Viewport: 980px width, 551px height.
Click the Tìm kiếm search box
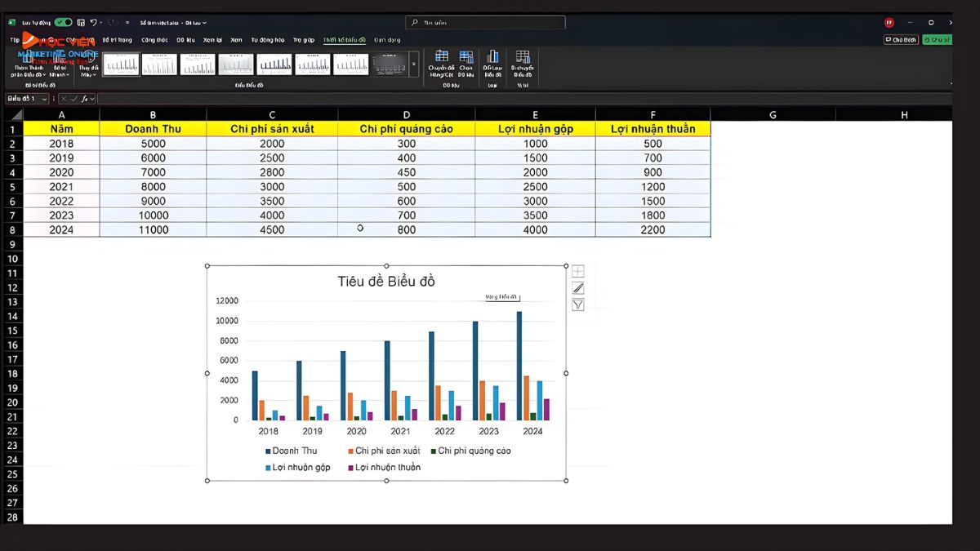coord(488,23)
